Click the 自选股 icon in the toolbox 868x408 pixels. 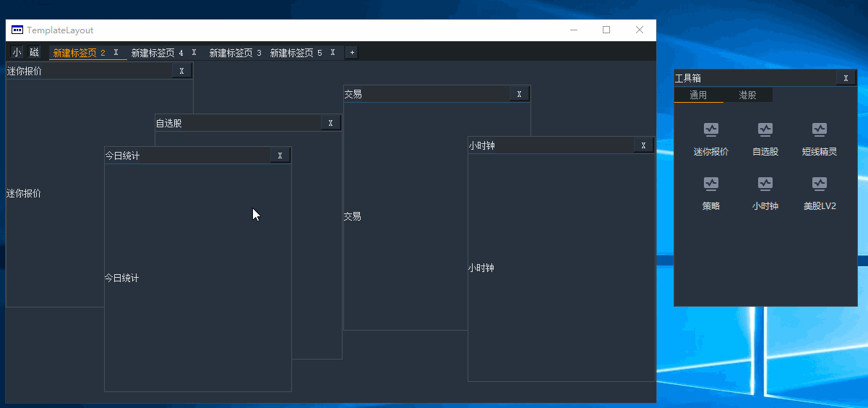(x=765, y=129)
